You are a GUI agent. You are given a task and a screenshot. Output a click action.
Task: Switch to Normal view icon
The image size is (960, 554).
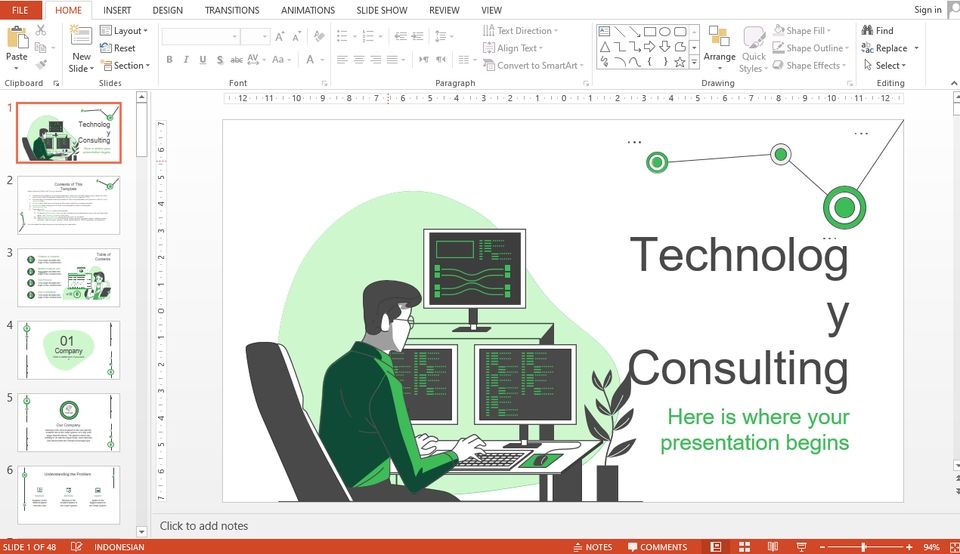click(716, 547)
